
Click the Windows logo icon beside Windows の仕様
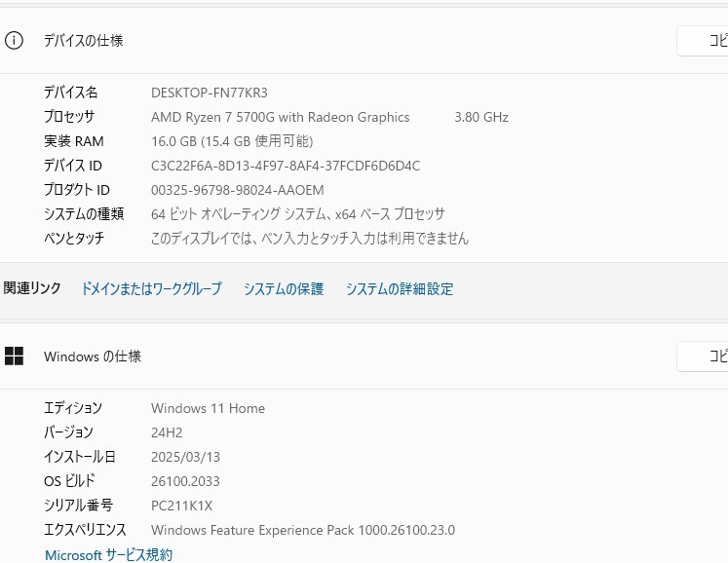14,356
